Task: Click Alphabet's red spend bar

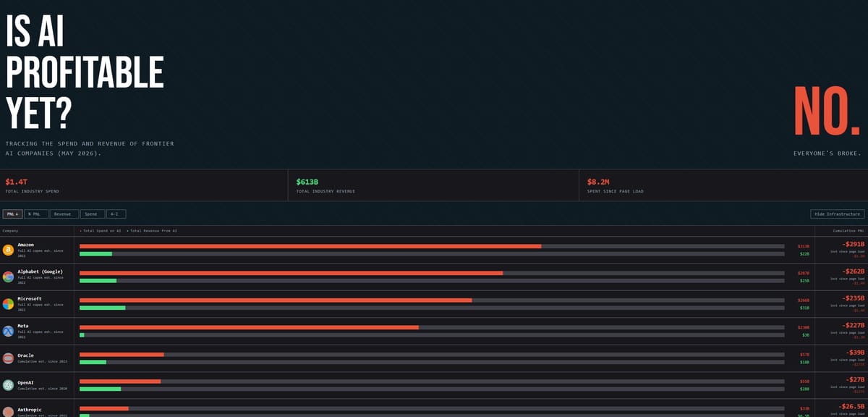Action: (291, 273)
